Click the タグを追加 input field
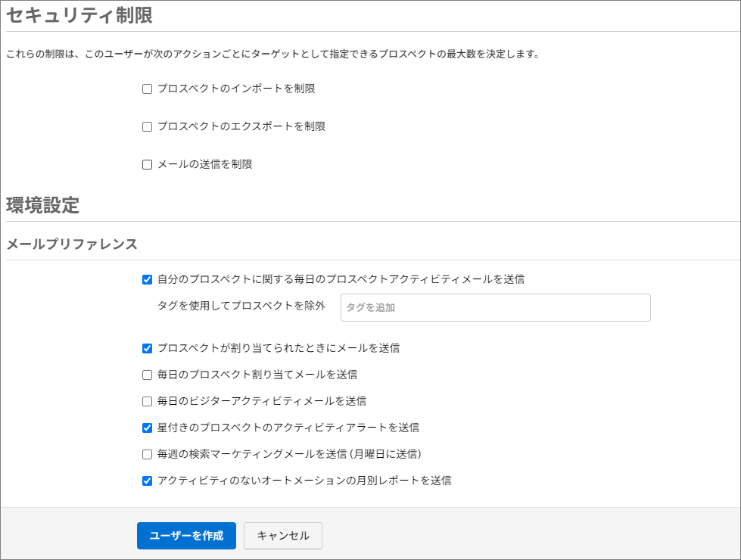Screen dimensions: 741x560 click(495, 308)
